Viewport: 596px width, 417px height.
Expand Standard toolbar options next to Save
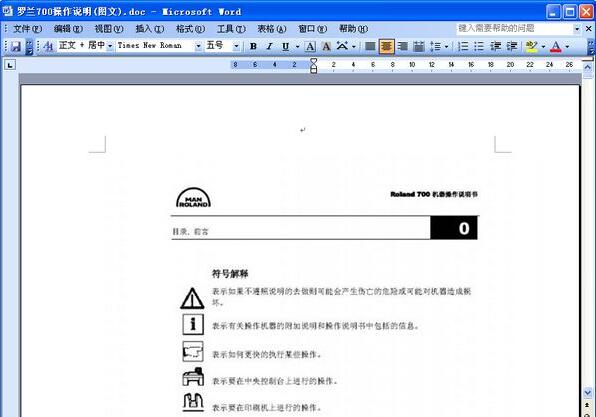point(29,46)
